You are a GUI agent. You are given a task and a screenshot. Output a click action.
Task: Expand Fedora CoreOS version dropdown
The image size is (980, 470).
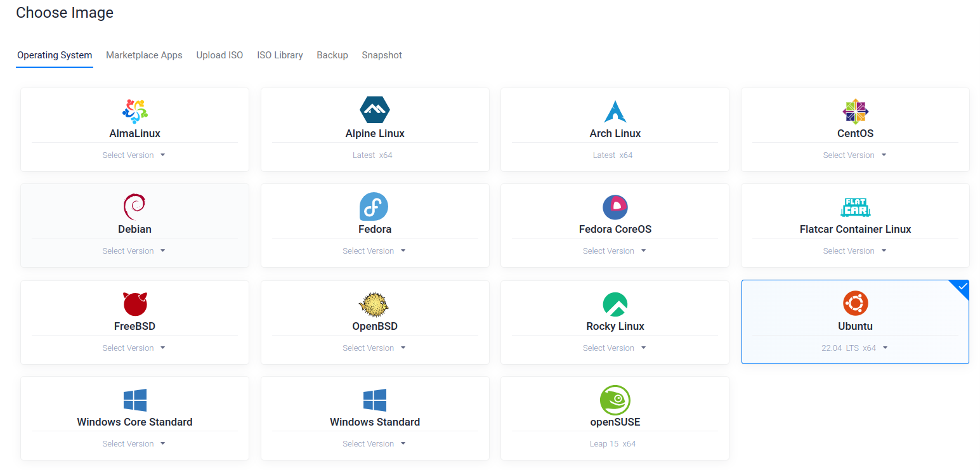pos(615,251)
